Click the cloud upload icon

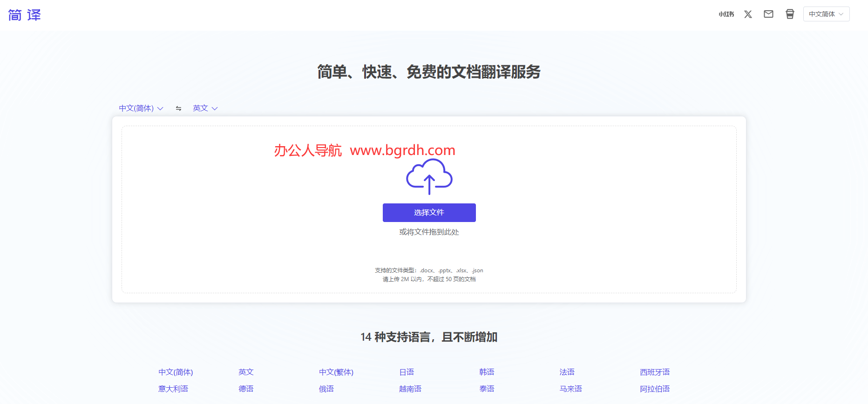(x=429, y=176)
